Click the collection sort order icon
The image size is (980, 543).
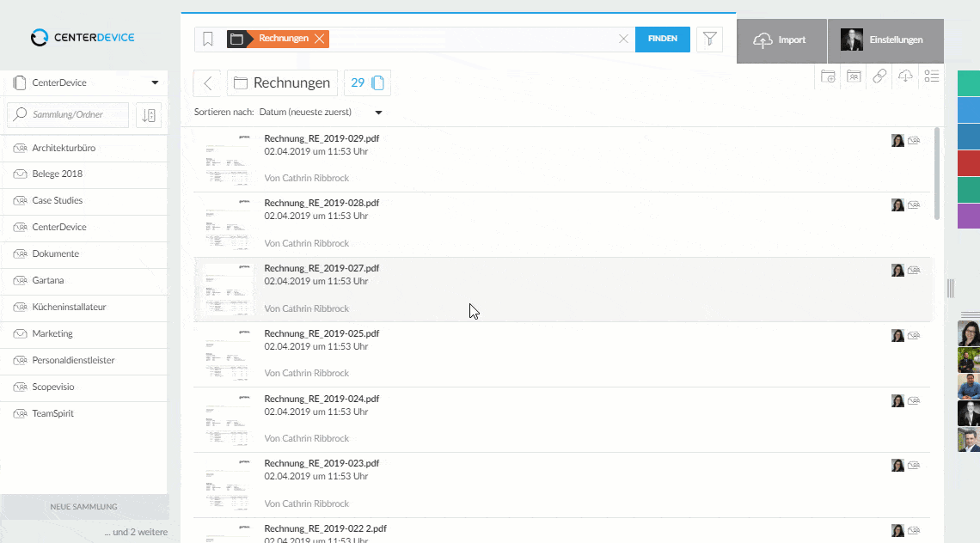point(149,115)
